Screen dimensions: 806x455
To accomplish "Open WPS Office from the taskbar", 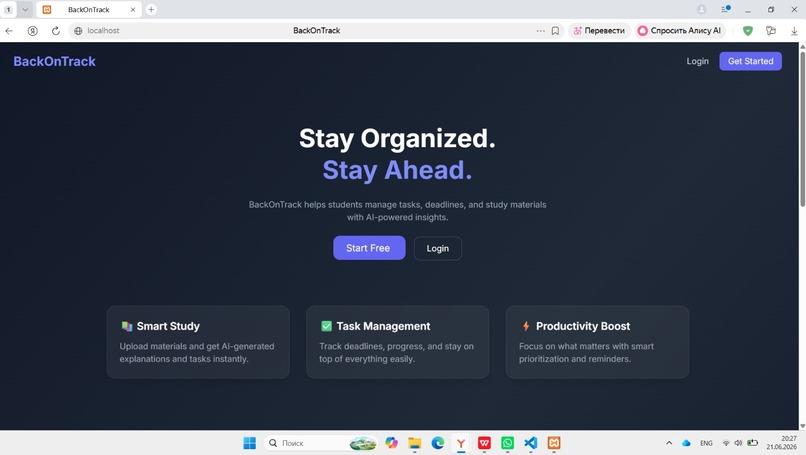I will (484, 443).
